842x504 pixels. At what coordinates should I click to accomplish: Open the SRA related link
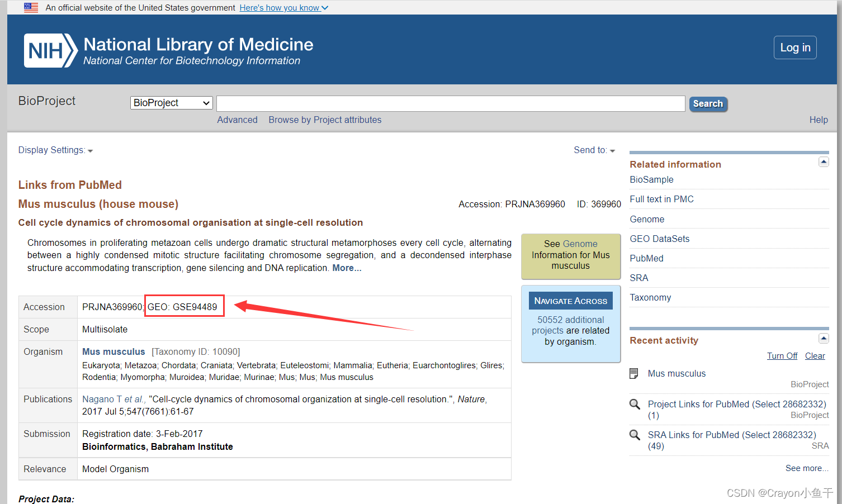click(x=639, y=278)
